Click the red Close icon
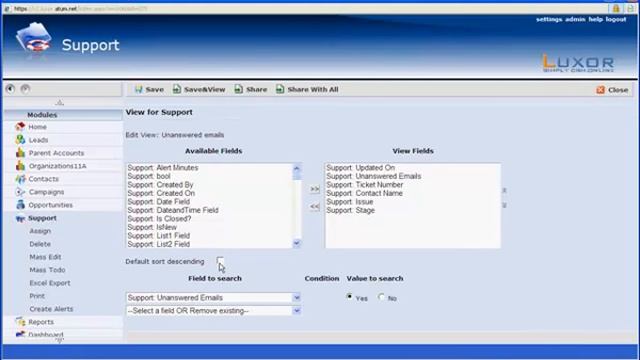This screenshot has width=640, height=360. coord(600,90)
